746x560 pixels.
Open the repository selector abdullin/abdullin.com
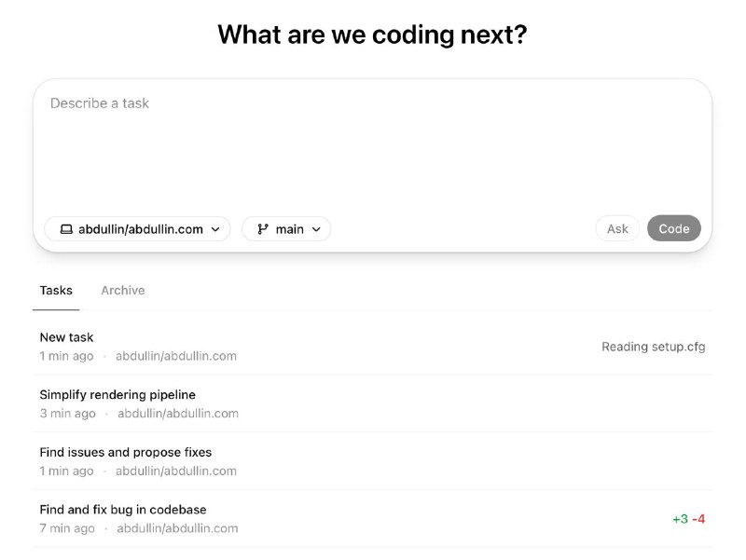(137, 229)
